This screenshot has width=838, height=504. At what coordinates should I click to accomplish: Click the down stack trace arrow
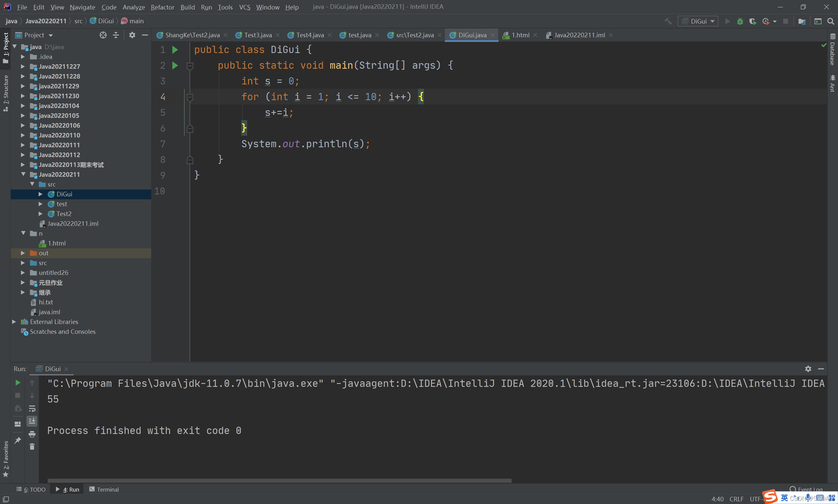[32, 395]
